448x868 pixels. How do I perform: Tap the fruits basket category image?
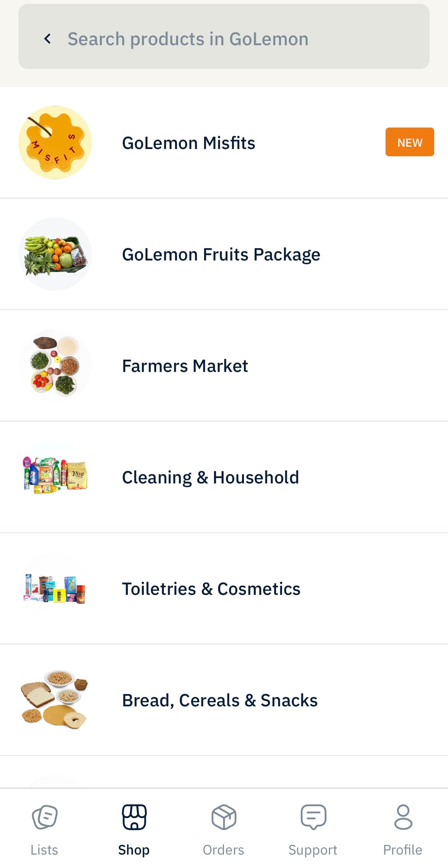coord(55,254)
